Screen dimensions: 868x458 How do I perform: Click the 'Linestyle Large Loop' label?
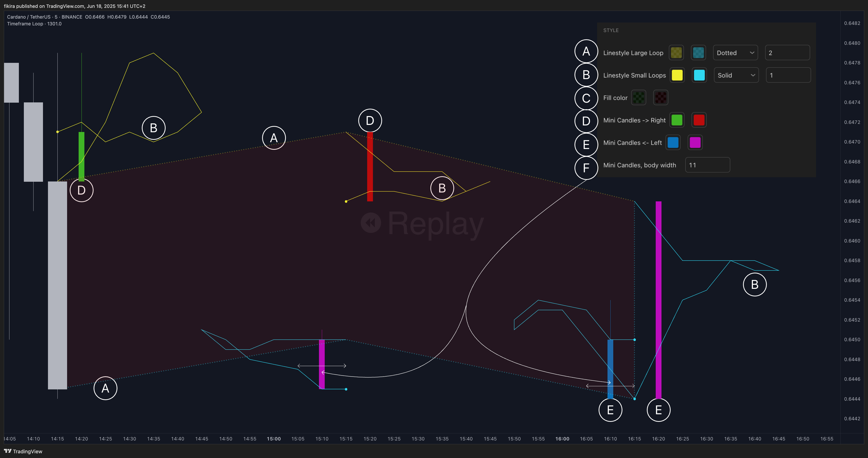tap(633, 53)
